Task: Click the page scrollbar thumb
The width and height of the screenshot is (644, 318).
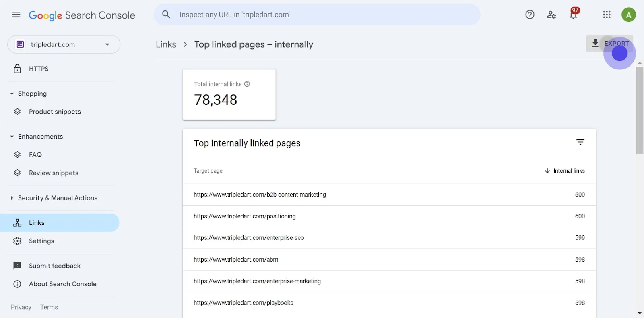Action: click(x=640, y=110)
